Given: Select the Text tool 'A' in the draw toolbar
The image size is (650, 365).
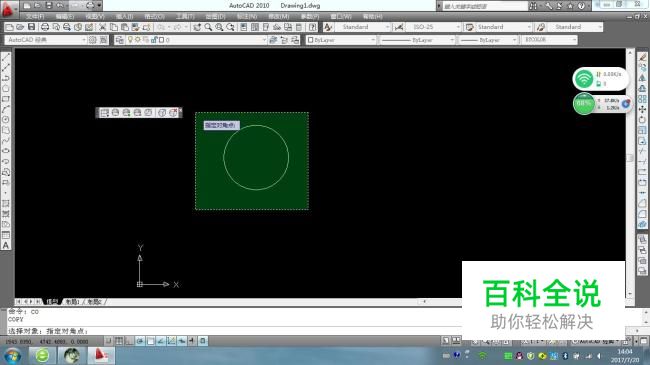Looking at the screenshot, I should point(6,245).
